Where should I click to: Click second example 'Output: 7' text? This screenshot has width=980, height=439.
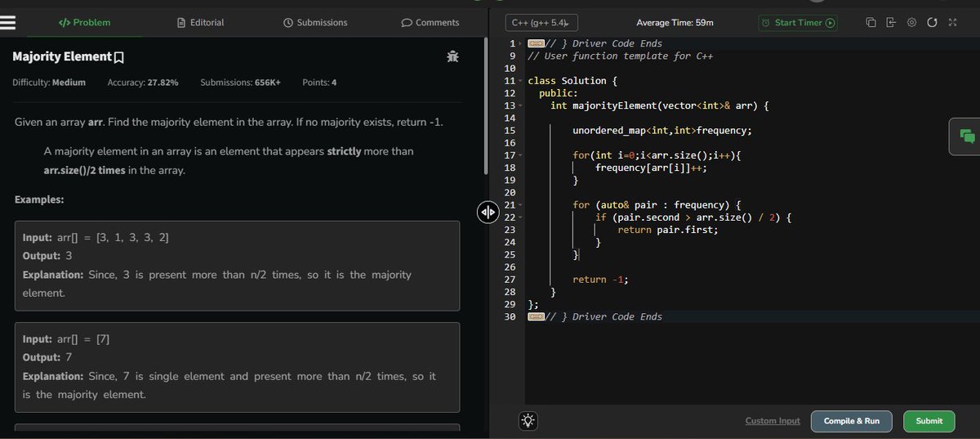(x=48, y=357)
